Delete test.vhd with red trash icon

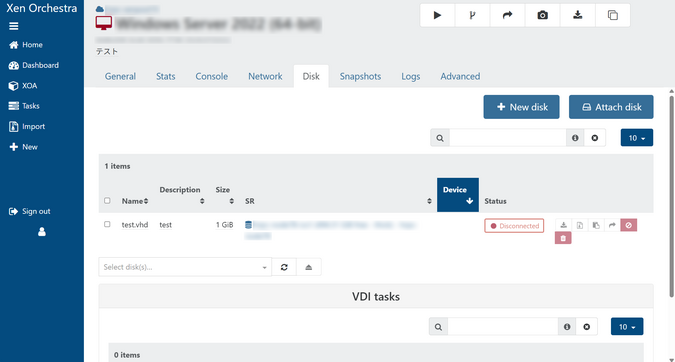pos(563,238)
